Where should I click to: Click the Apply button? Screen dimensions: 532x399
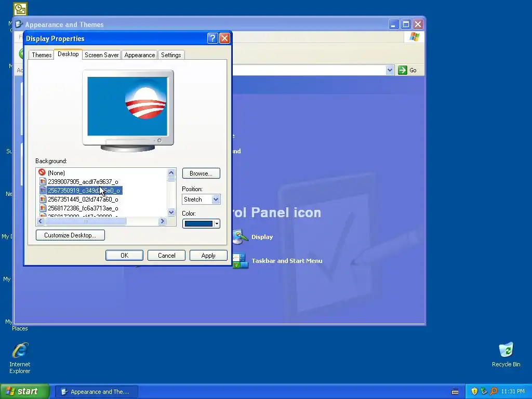(208, 256)
